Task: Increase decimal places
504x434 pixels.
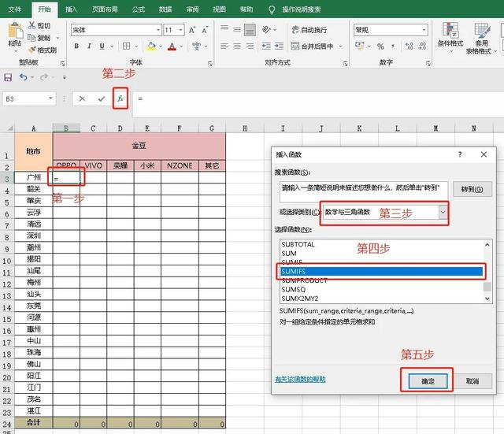Action: [x=409, y=46]
